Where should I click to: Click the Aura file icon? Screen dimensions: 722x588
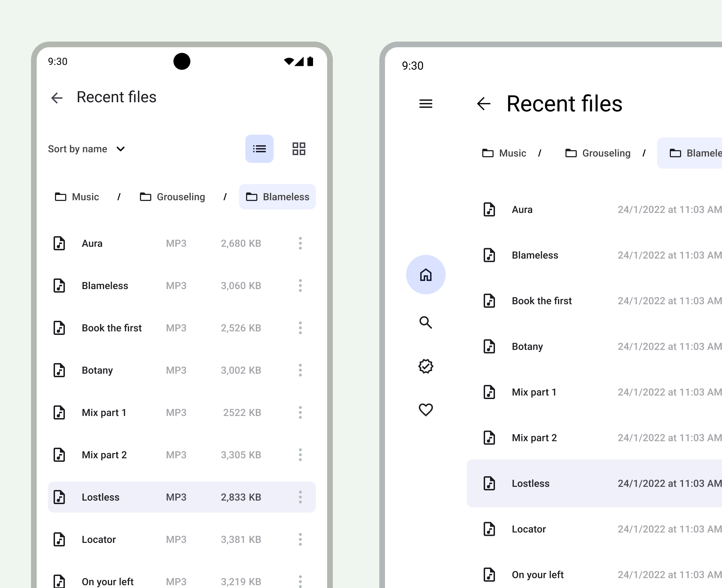[59, 243]
